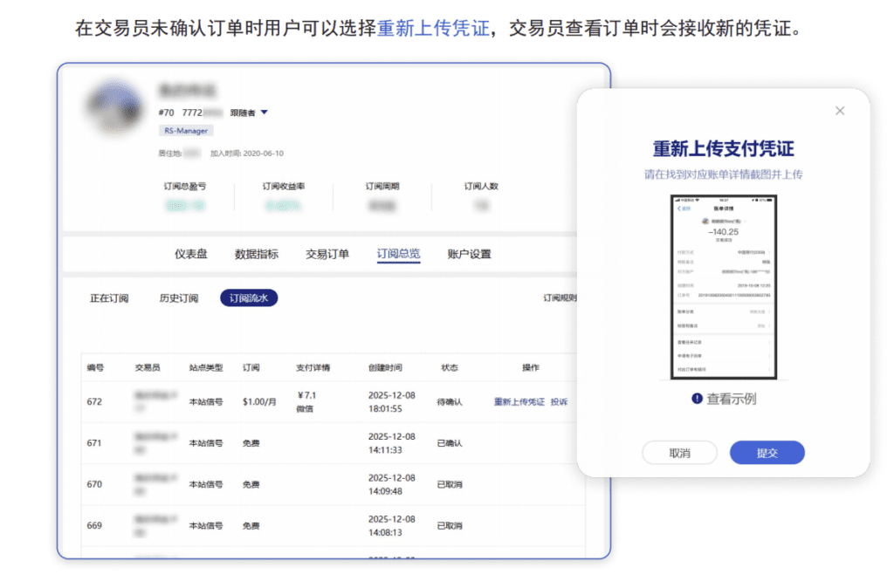Switch to 历史订阅 view
This screenshot has width=894, height=588.
(179, 298)
